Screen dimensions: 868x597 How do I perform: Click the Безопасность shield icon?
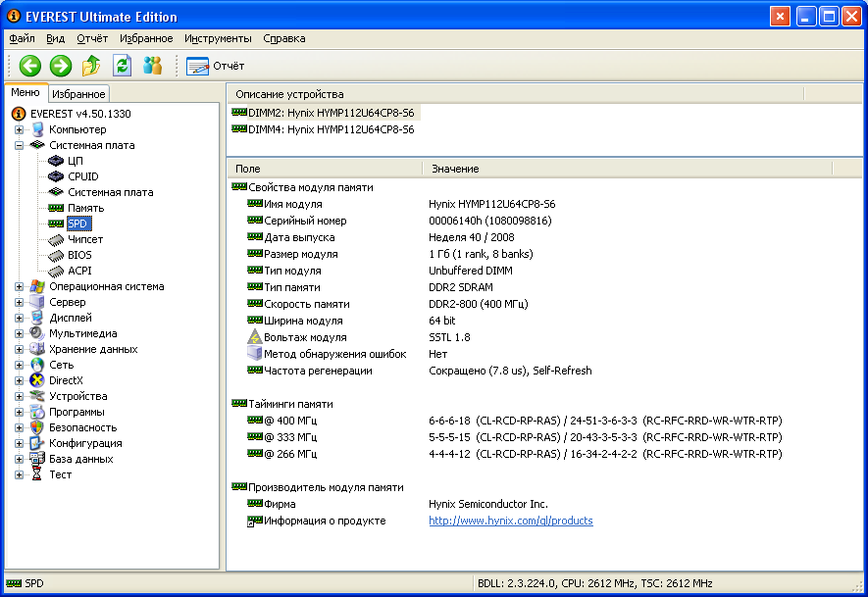37,427
